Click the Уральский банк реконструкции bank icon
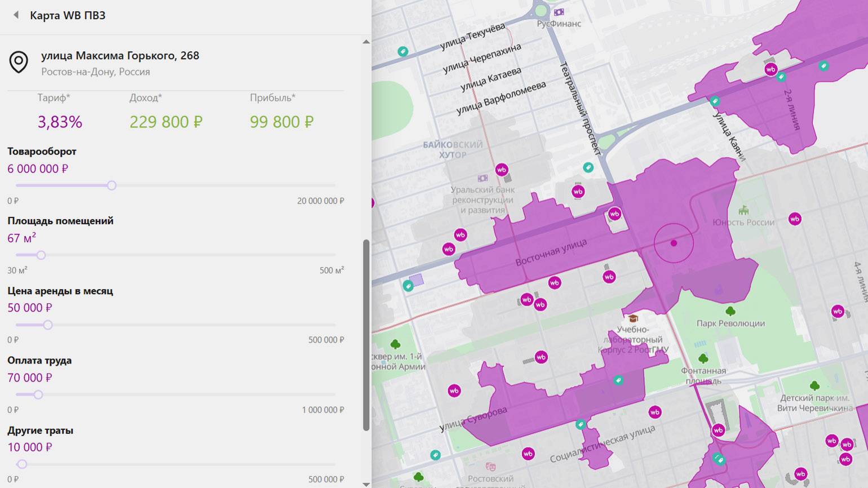868x488 pixels. (482, 178)
